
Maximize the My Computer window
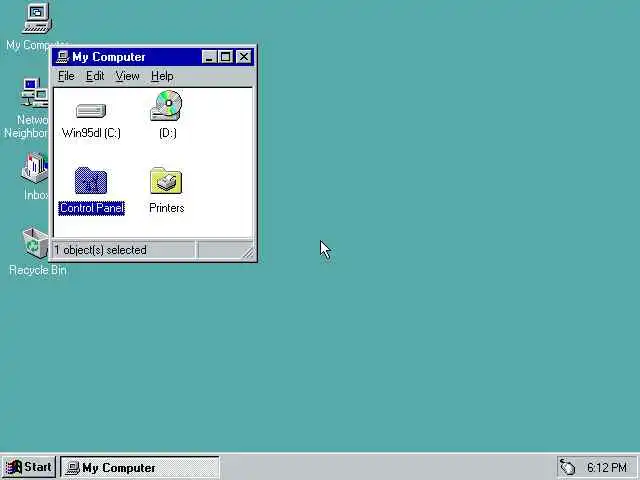pos(225,57)
